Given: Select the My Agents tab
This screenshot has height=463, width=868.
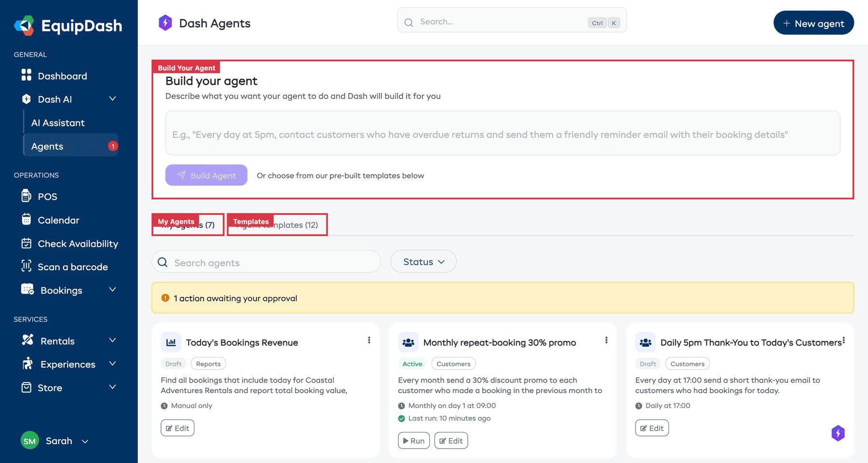Looking at the screenshot, I should (x=188, y=225).
